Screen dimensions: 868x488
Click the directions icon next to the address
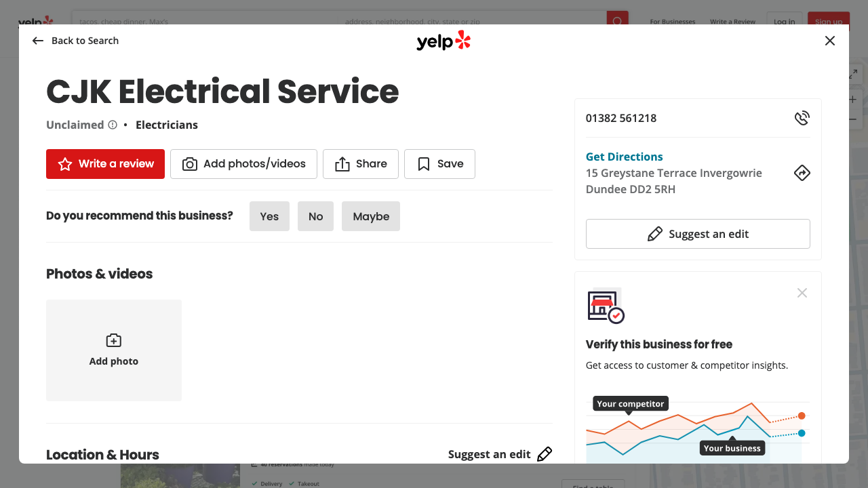[802, 173]
